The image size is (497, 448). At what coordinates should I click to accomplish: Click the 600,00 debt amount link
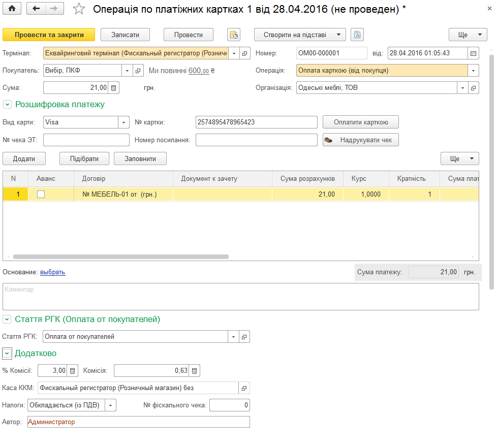(199, 71)
